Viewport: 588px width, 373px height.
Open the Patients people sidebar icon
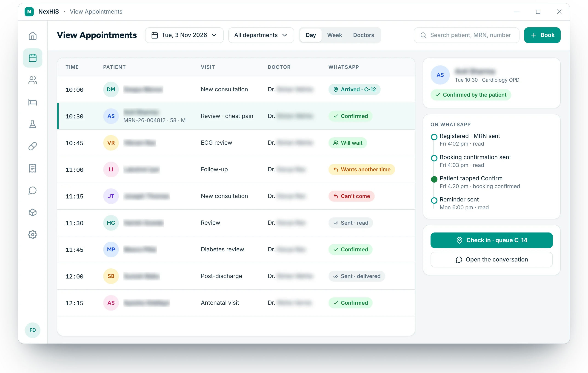click(x=32, y=80)
